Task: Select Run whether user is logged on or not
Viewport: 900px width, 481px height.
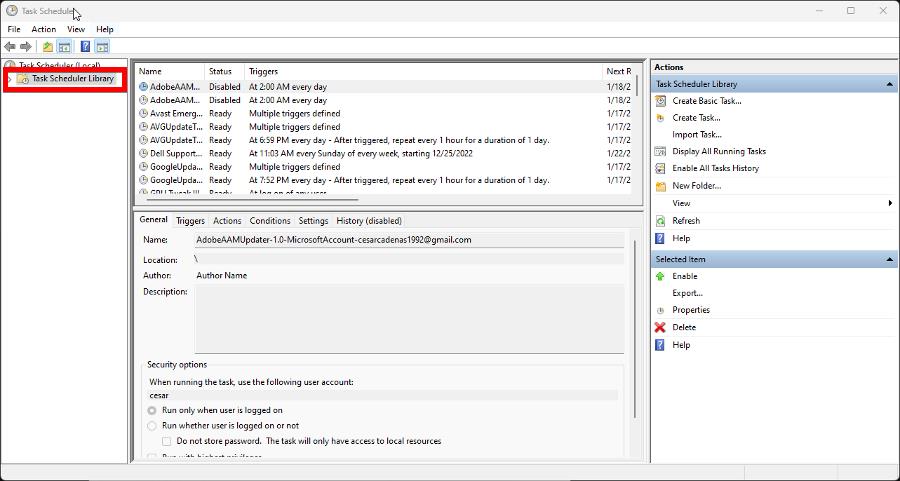Action: 152,426
